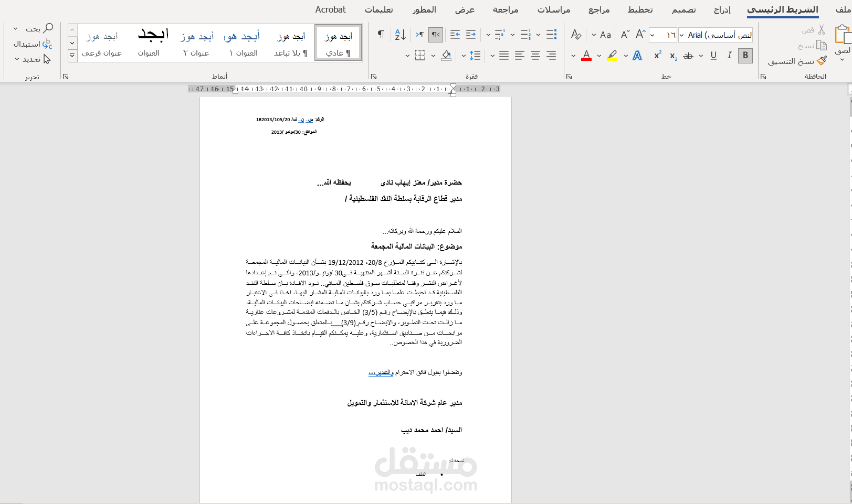Open Paragraph dialog launcher
The width and height of the screenshot is (852, 504).
click(374, 77)
